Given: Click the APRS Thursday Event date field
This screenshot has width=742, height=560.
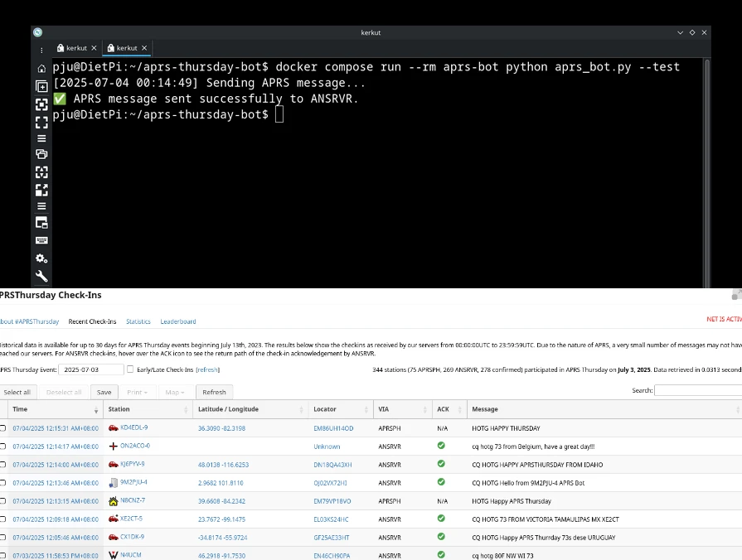Looking at the screenshot, I should (x=91, y=369).
